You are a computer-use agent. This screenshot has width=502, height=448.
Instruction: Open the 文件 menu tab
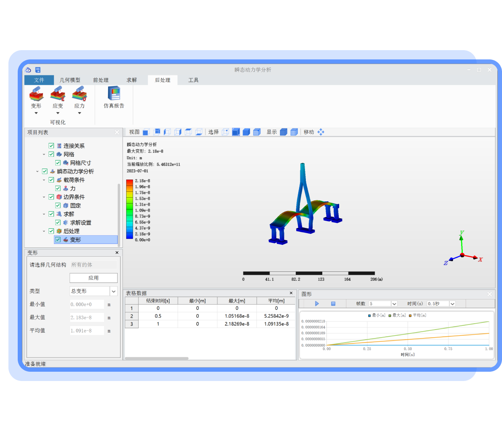coord(39,80)
